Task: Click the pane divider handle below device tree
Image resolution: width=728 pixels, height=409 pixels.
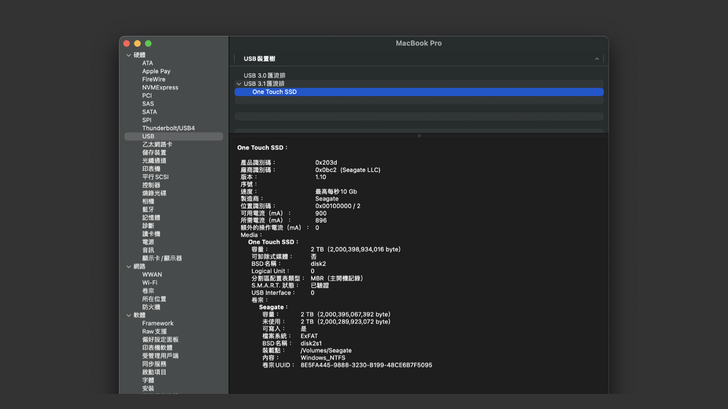Action: click(419, 135)
